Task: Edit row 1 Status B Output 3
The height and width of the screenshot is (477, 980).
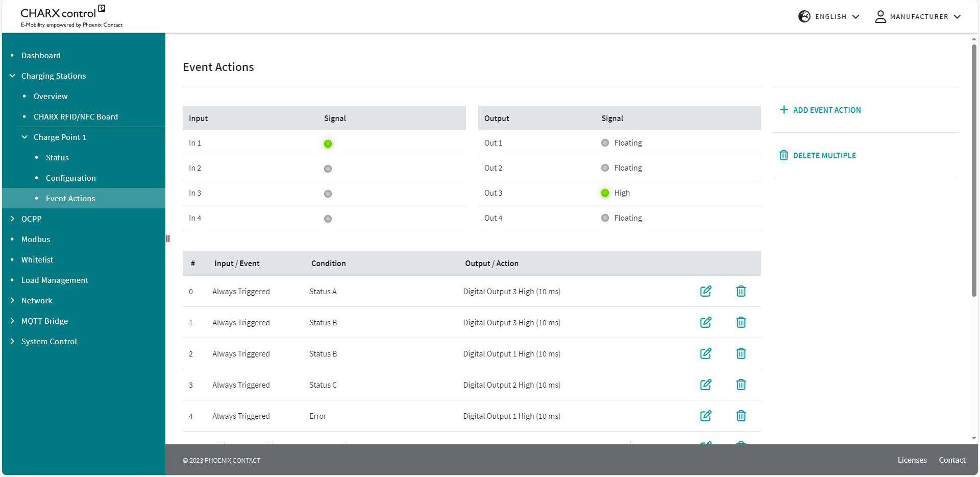Action: 705,322
